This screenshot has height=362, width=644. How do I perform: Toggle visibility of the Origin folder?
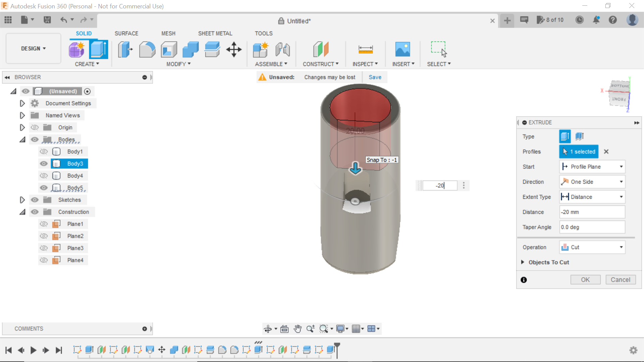pyautogui.click(x=35, y=127)
